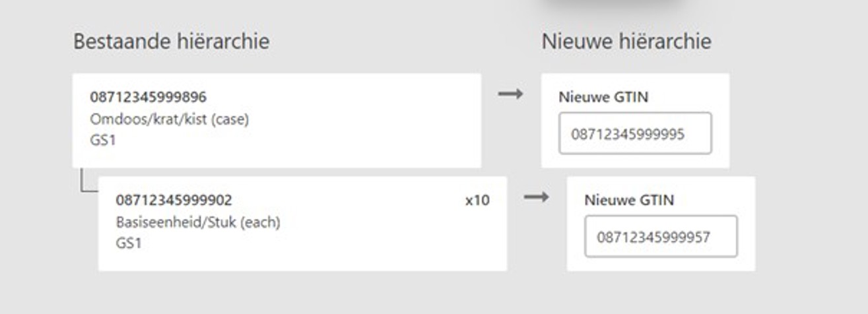Click the 'Nieuwe hiërarchie' heading
868x314 pixels.
(626, 42)
